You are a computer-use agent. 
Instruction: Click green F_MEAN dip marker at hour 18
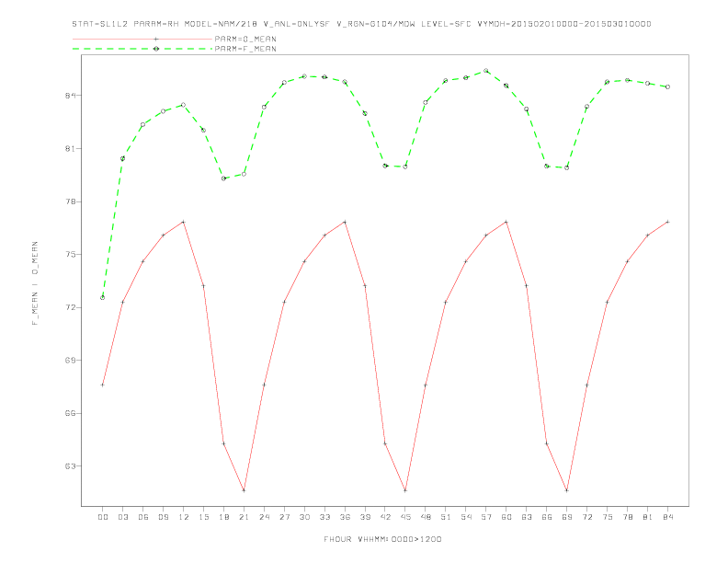point(223,178)
